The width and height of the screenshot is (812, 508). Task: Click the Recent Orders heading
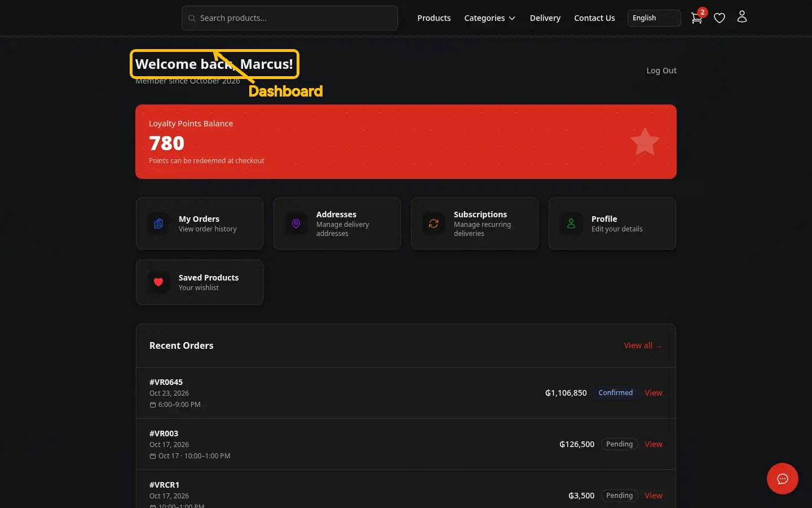(182, 345)
